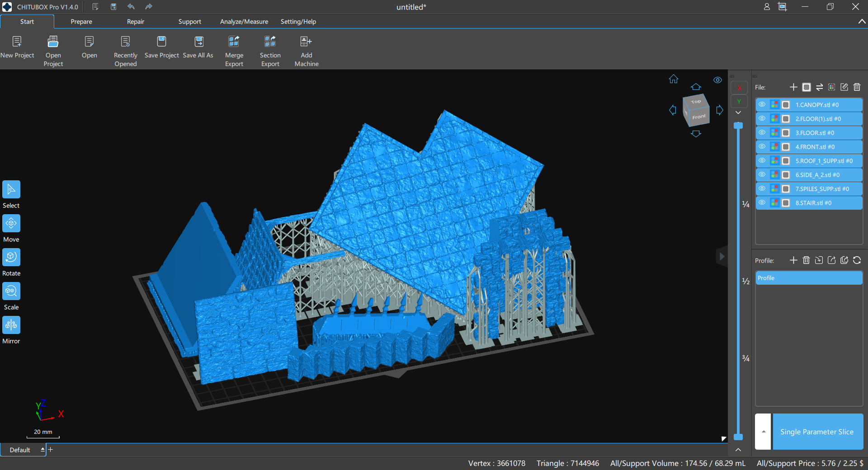Click the X axis section button

(x=739, y=88)
